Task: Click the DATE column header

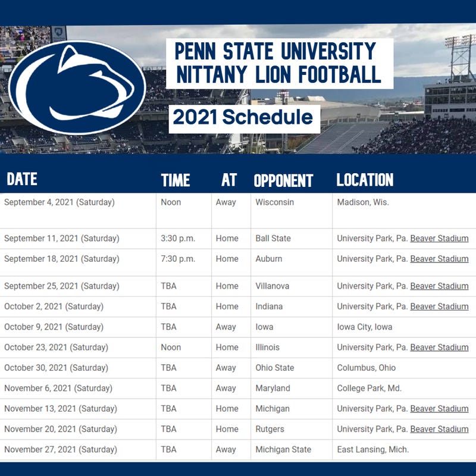Action: [22, 179]
